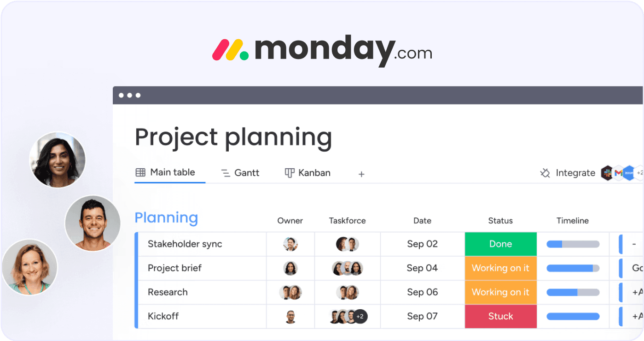644x341 pixels.
Task: Click the Slack integration icon
Action: [608, 173]
